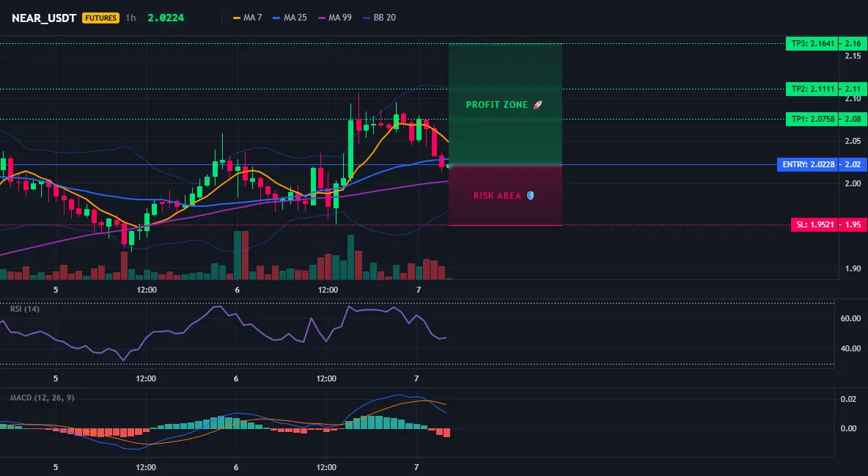
Task: Click the MACD 0.00 axis value
Action: (849, 428)
